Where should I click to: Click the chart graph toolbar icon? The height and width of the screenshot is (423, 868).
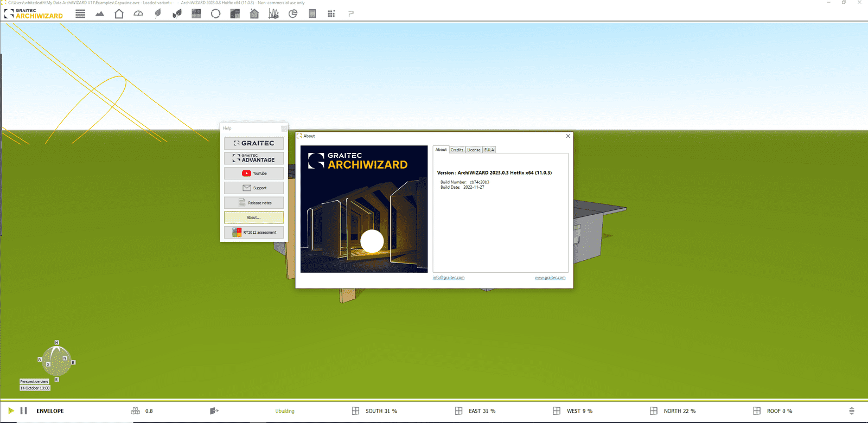[274, 14]
